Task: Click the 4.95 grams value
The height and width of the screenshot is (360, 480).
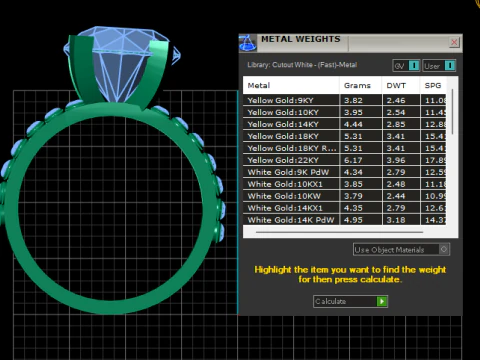Action: tap(353, 220)
